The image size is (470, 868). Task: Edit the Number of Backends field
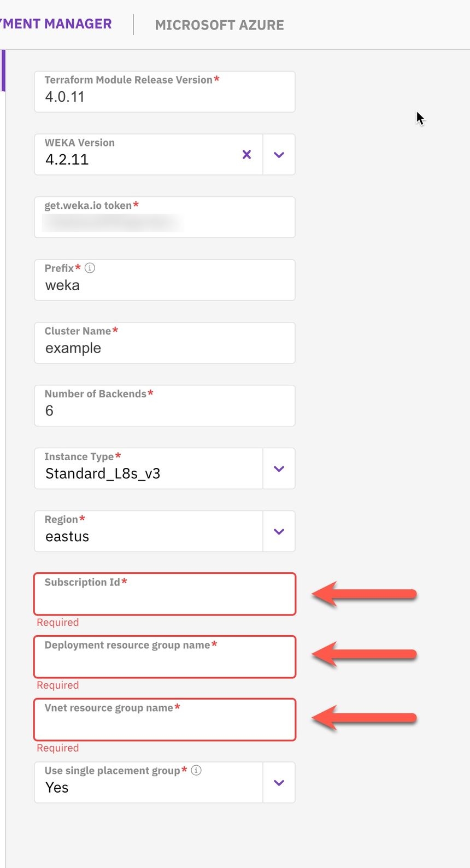(x=164, y=411)
